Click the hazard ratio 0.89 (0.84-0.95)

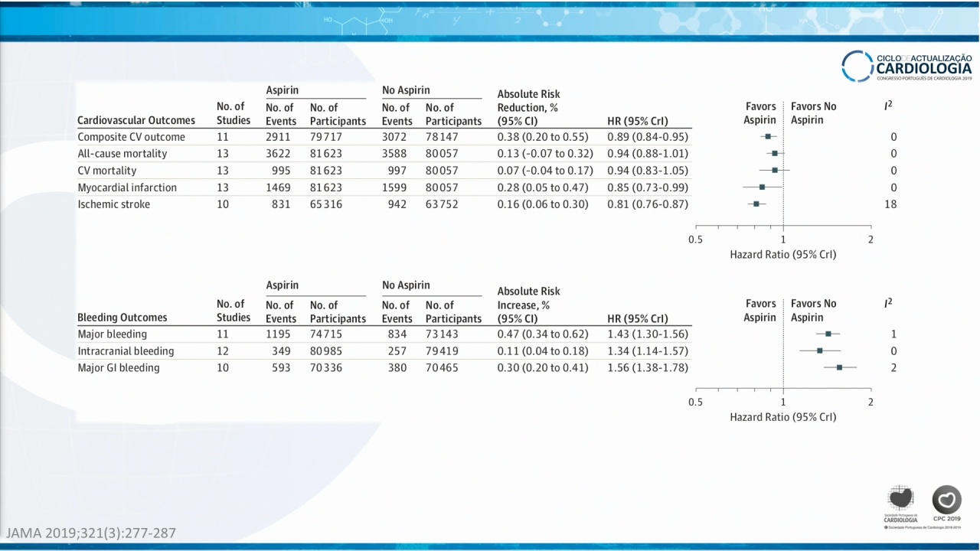(648, 137)
